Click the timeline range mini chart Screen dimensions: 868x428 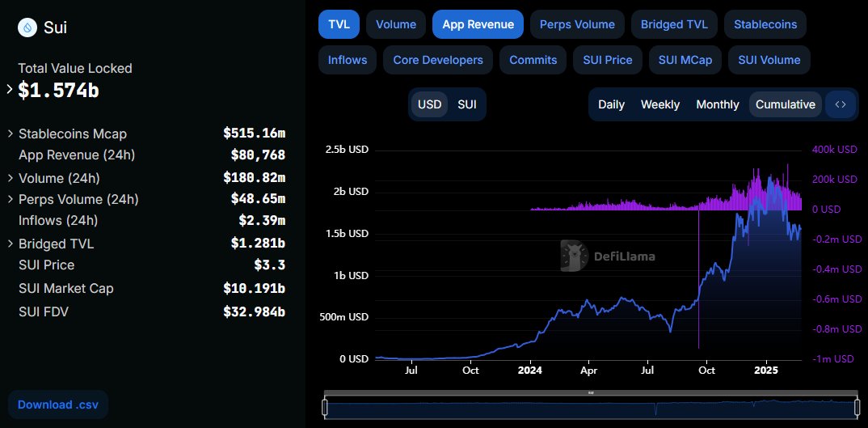592,409
